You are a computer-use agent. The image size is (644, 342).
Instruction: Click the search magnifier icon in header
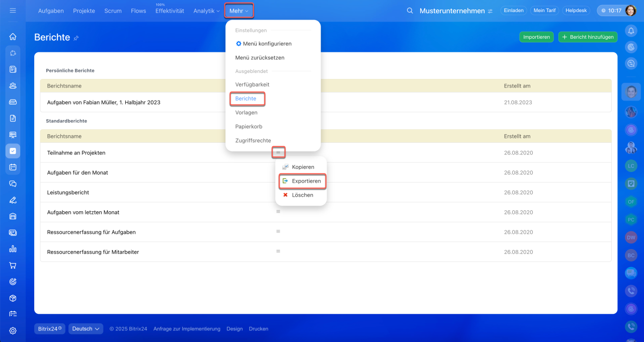(410, 11)
